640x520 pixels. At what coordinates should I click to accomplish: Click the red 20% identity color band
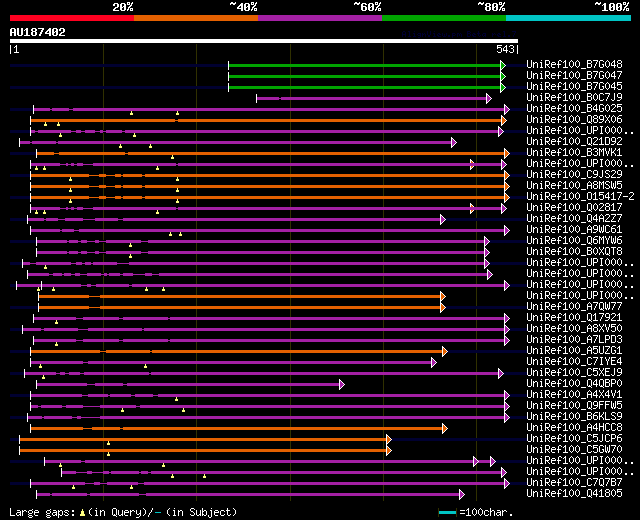72,18
